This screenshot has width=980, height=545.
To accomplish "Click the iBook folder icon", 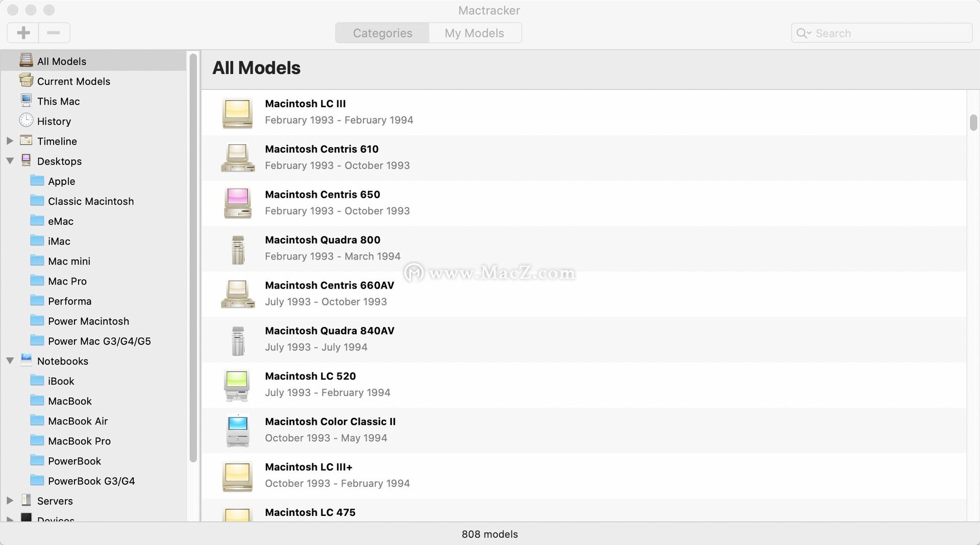I will pos(37,380).
